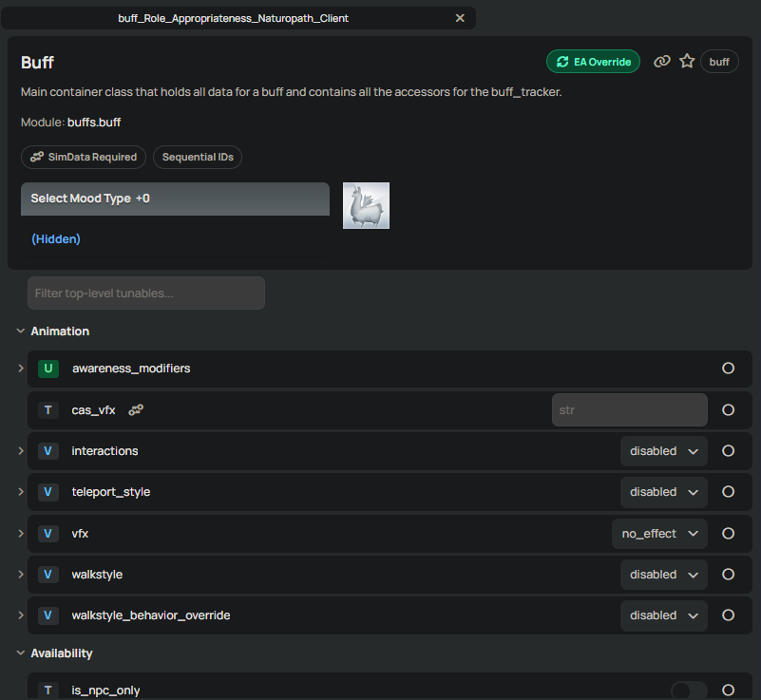Toggle the is_npc_only switch

coord(688,691)
